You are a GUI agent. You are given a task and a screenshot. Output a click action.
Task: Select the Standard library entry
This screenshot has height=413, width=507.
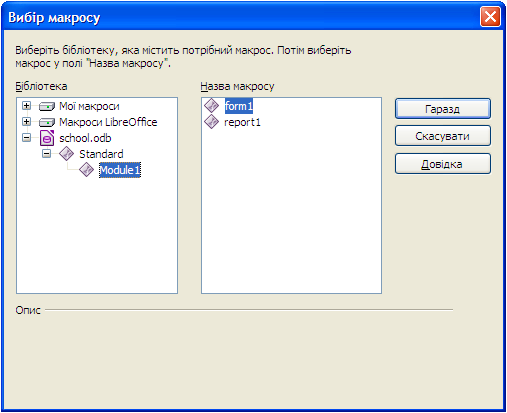101,154
